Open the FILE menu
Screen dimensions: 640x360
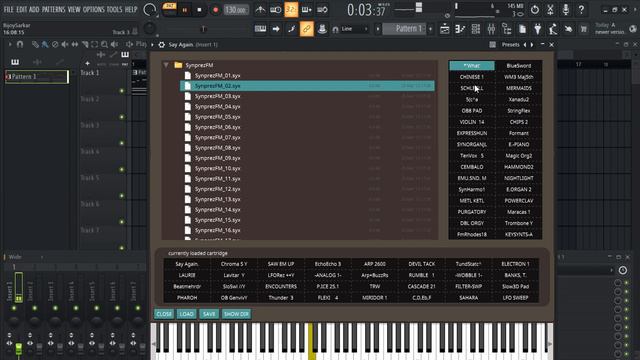8,9
